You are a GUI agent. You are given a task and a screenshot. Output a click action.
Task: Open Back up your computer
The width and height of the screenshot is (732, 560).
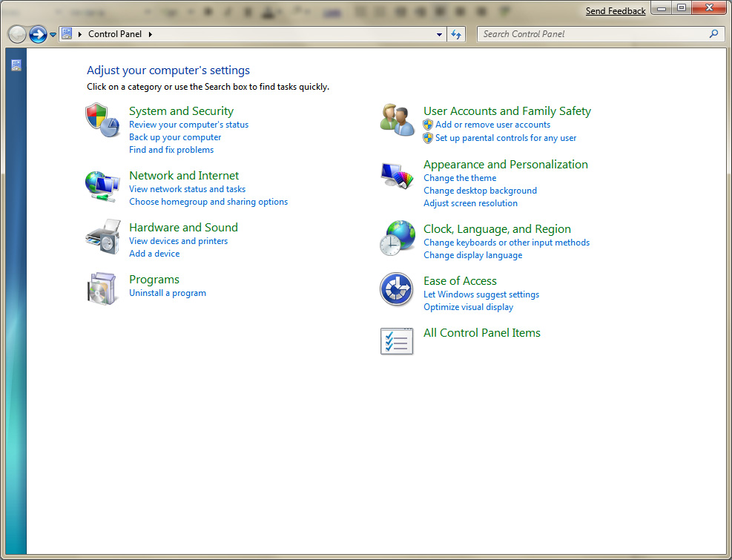coord(175,137)
